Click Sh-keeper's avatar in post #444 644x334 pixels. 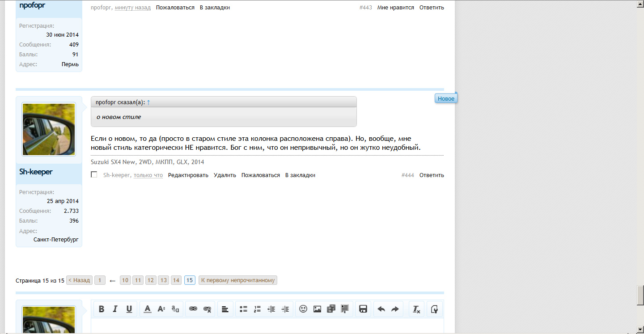click(49, 130)
